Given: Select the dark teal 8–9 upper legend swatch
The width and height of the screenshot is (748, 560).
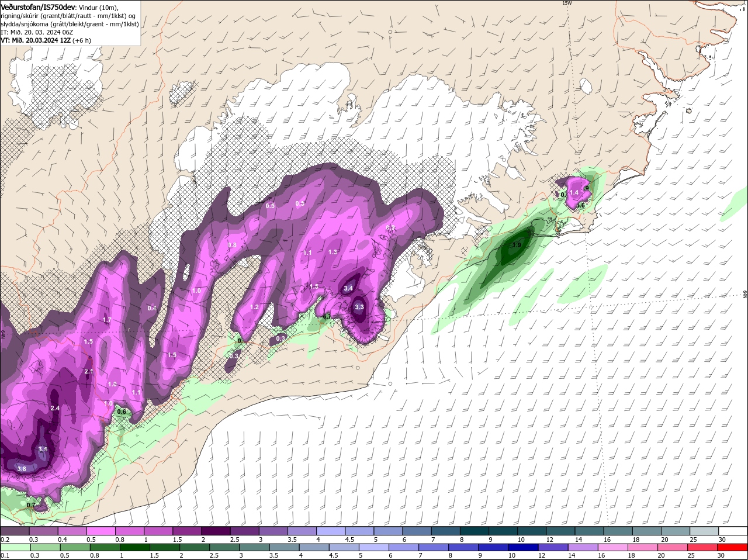Looking at the screenshot, I should [x=475, y=531].
